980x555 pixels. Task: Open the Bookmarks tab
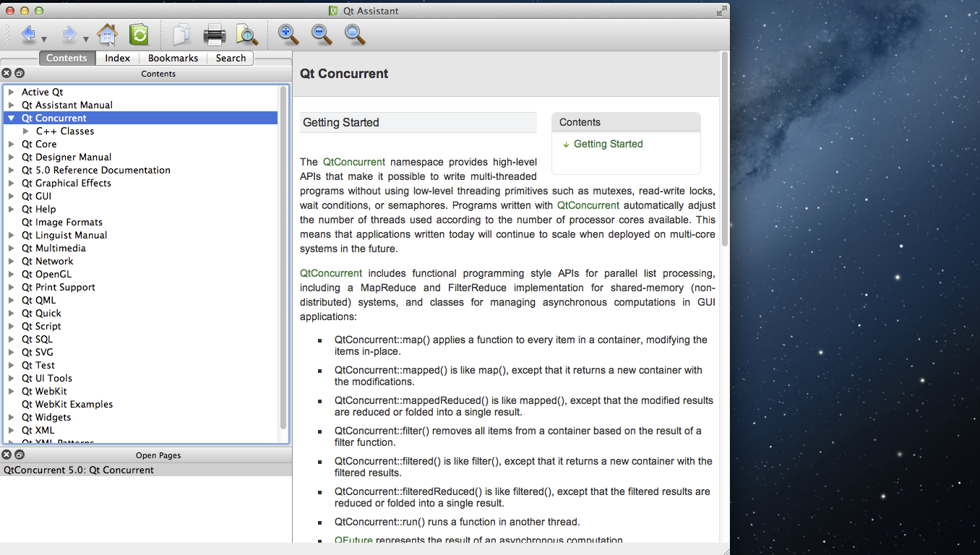click(x=173, y=58)
